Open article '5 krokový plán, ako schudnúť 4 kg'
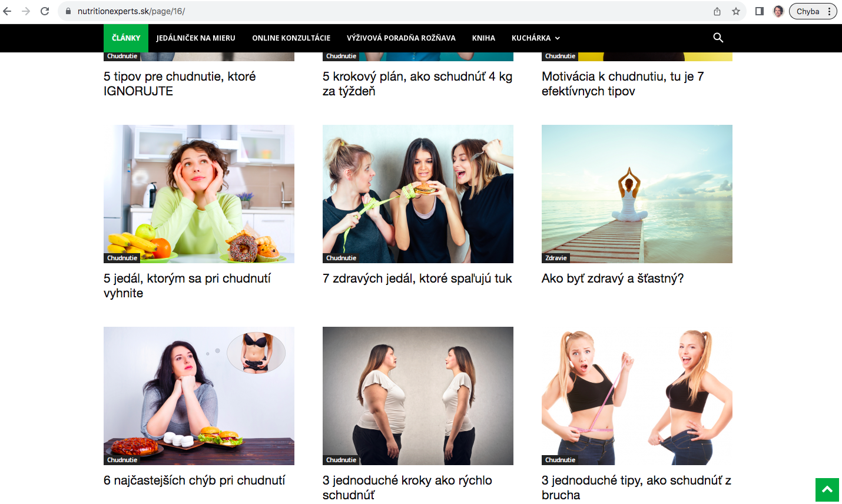 417,84
